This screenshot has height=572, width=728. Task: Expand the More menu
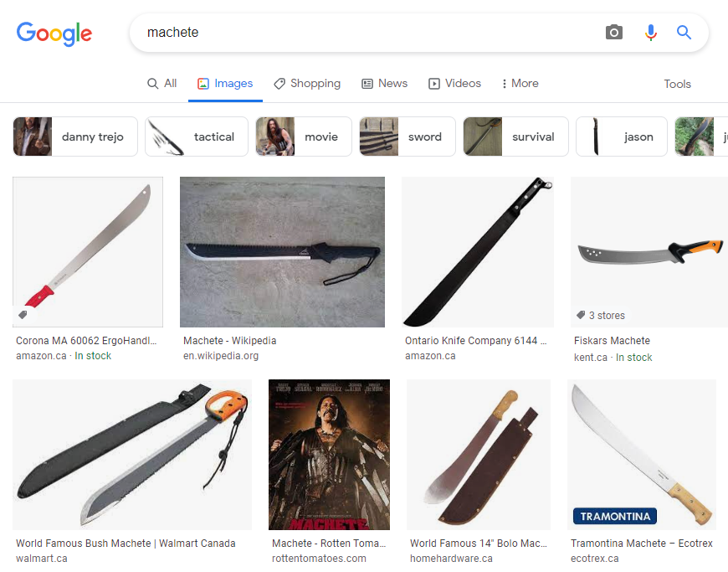tap(520, 84)
